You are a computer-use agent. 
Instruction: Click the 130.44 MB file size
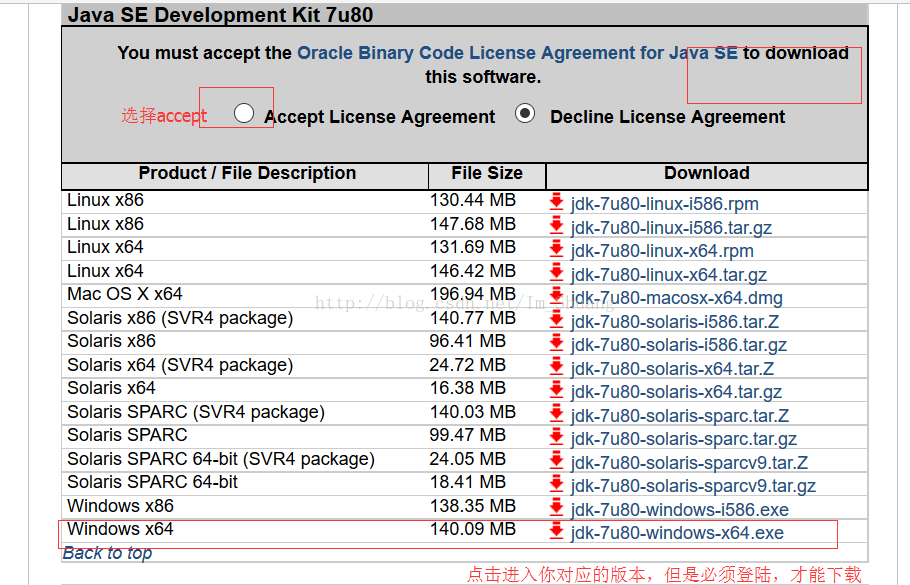[x=472, y=200]
